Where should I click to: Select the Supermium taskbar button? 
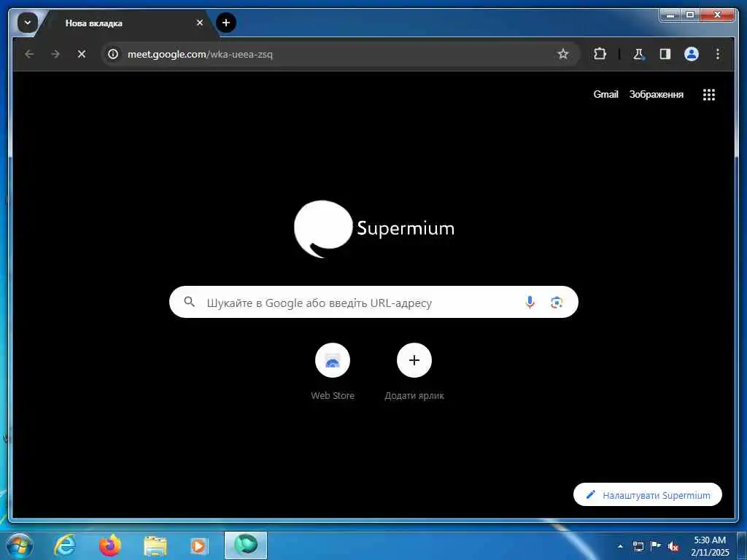point(245,545)
